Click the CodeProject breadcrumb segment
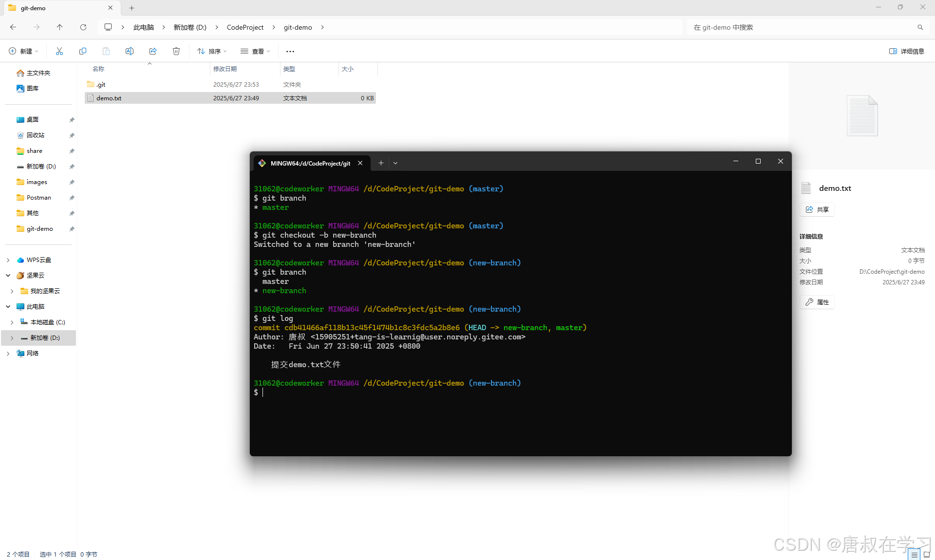This screenshot has height=560, width=935. [x=245, y=27]
